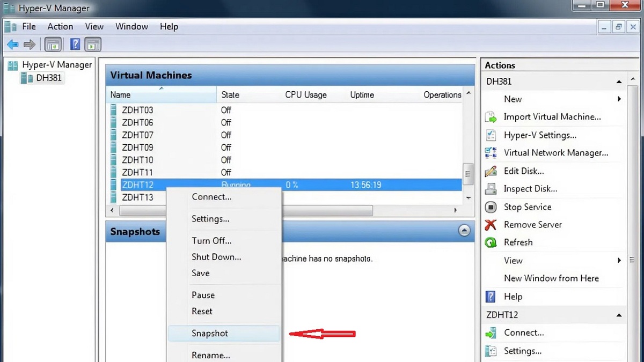Sort by the State column header
Viewport: 644px width, 362px height.
pos(249,95)
